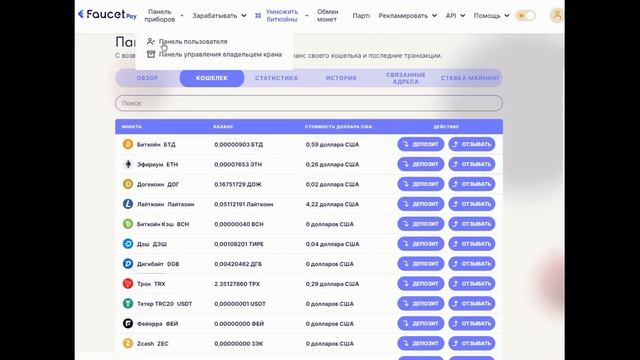Expand the Панель приборов dropdown
Screen dimensions: 640x360
[164, 16]
